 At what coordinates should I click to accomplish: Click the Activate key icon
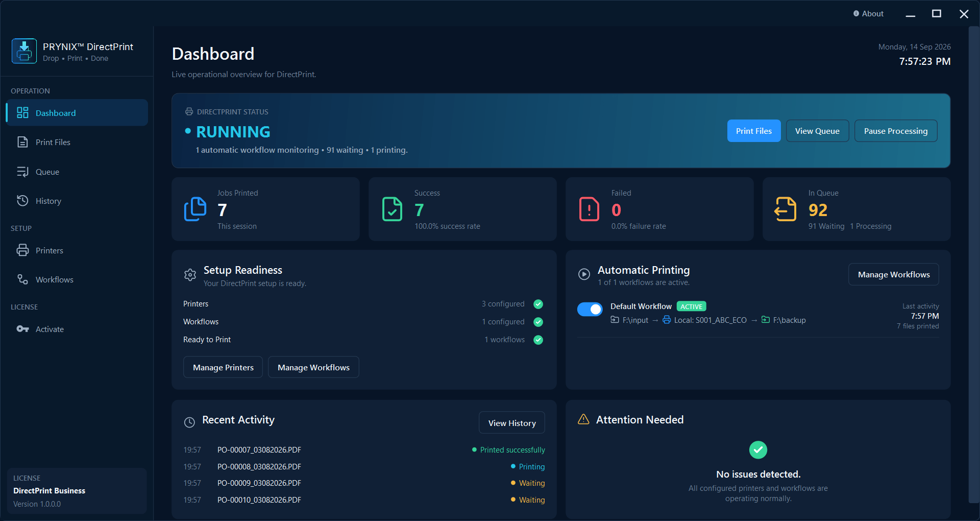coord(22,329)
